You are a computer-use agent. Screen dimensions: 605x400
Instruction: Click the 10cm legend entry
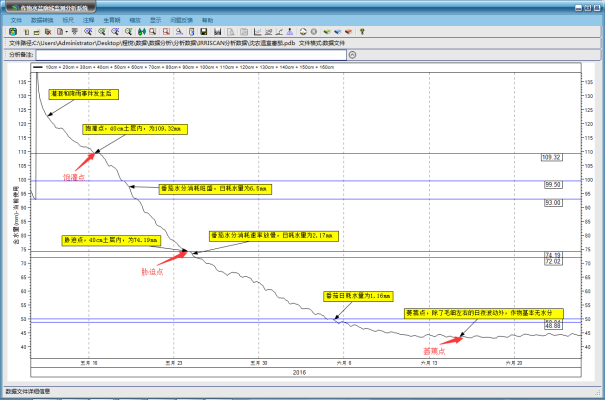point(51,67)
